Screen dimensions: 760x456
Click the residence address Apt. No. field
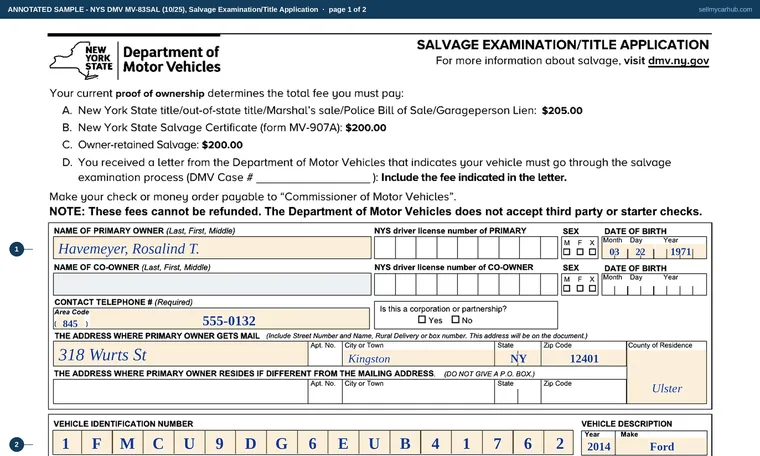click(x=325, y=392)
